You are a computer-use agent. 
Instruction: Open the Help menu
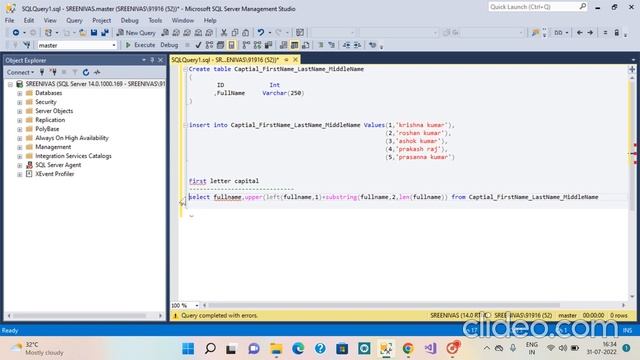point(210,20)
